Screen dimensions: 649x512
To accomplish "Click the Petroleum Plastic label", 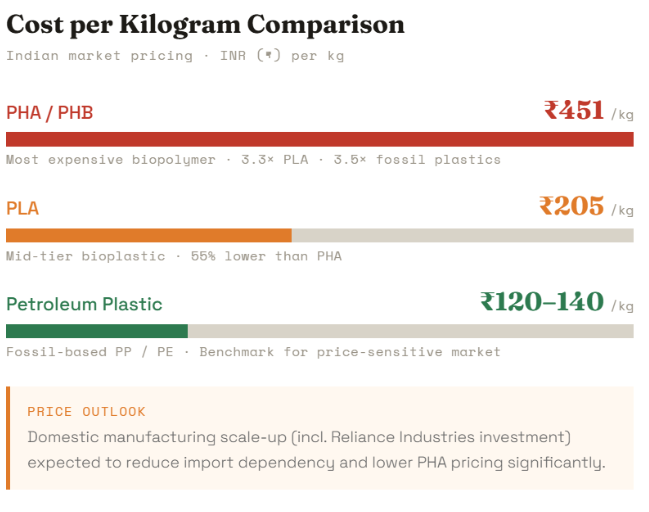I will tap(84, 304).
